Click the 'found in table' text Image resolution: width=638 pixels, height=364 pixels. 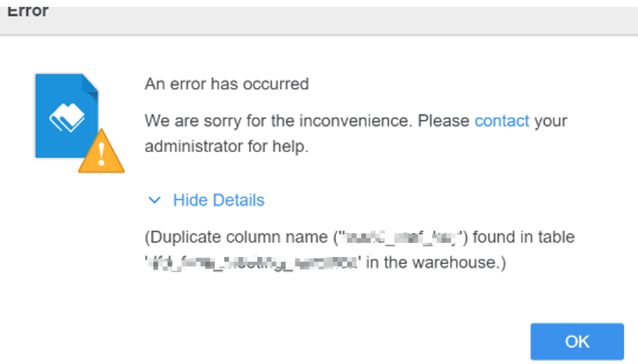tap(523, 237)
